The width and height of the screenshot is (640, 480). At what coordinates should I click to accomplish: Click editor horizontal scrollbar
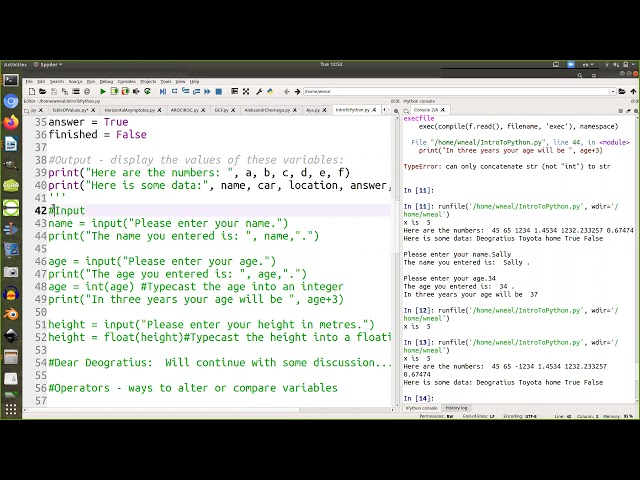point(162,410)
